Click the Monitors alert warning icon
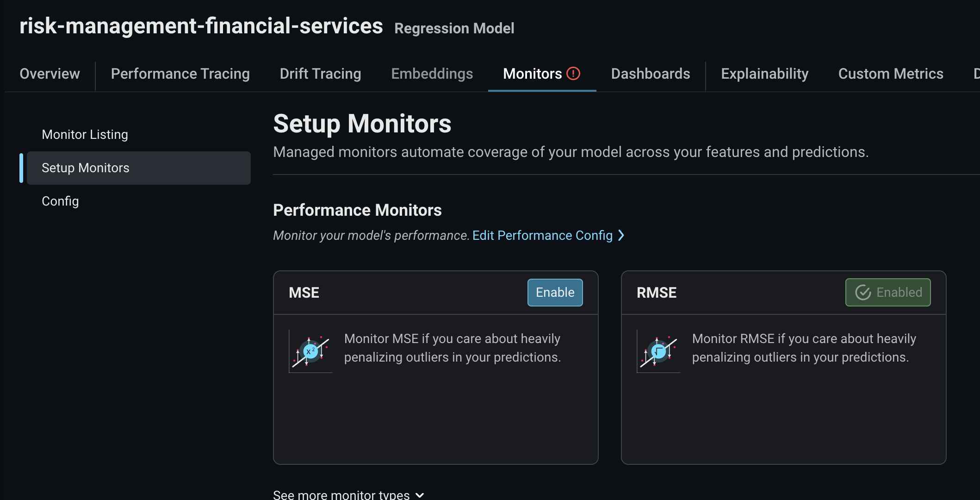Viewport: 980px width, 500px height. point(573,74)
